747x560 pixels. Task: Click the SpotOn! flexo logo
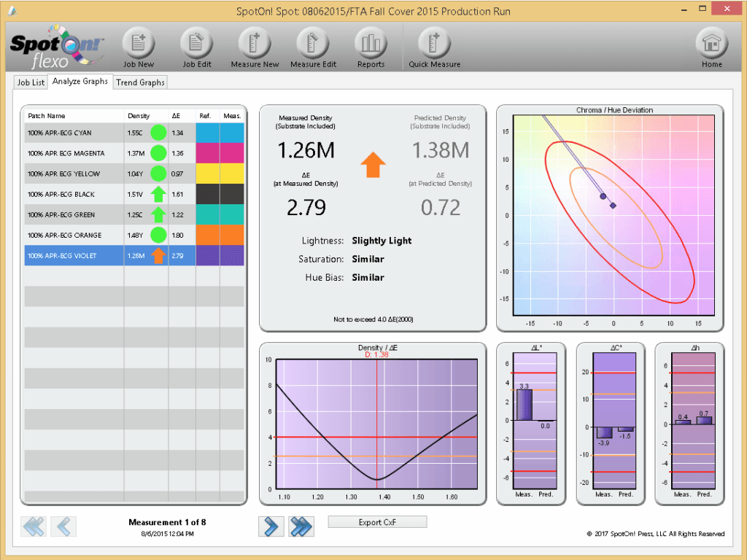tap(55, 44)
